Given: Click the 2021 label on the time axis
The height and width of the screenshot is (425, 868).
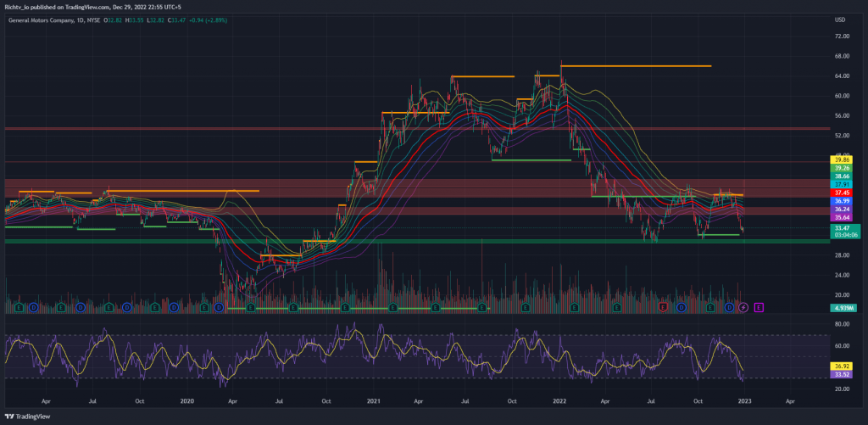Looking at the screenshot, I should pyautogui.click(x=374, y=400).
